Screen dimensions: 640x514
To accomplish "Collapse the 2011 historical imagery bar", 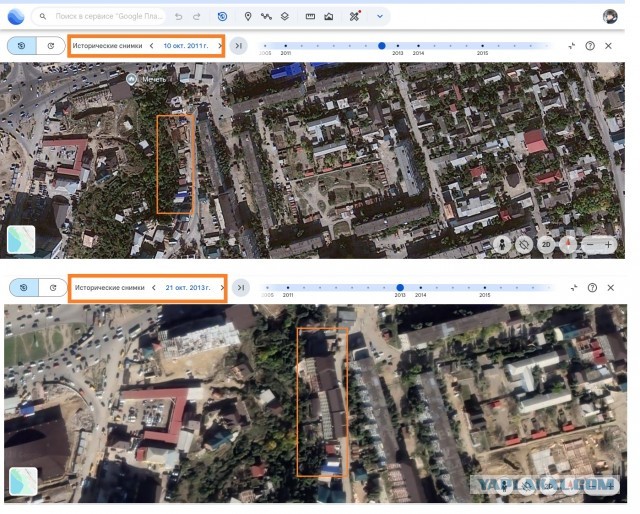I will click(571, 46).
